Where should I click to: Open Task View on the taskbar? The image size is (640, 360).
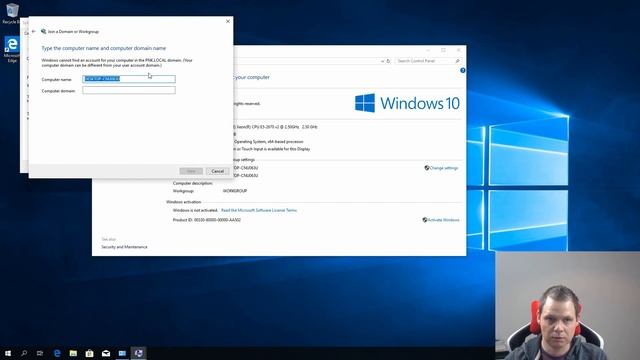pos(40,353)
